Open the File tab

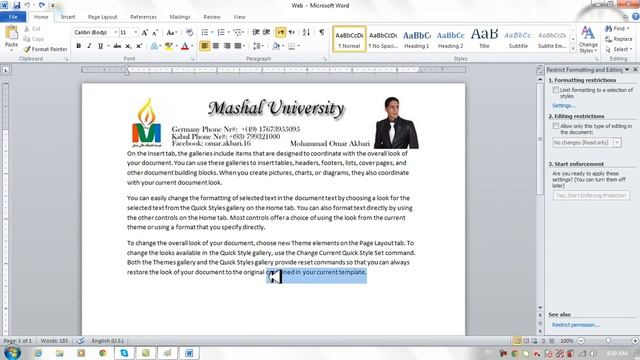[x=13, y=17]
